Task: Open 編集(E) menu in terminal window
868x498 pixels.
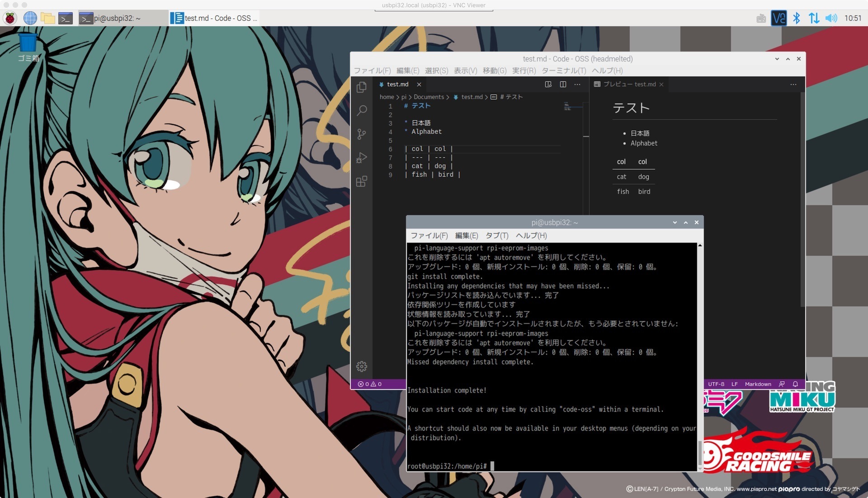Action: [467, 235]
